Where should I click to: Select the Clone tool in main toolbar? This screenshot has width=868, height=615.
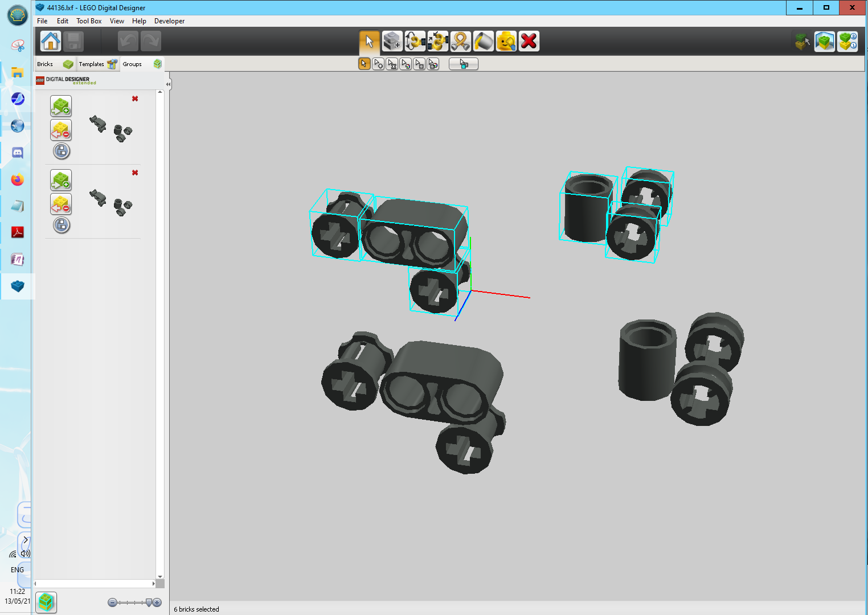click(392, 41)
